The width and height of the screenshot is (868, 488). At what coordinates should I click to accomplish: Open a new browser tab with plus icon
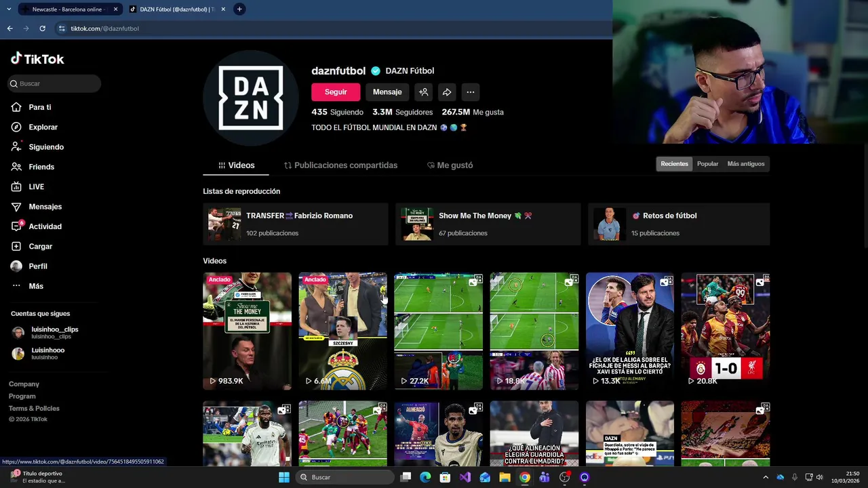point(239,9)
